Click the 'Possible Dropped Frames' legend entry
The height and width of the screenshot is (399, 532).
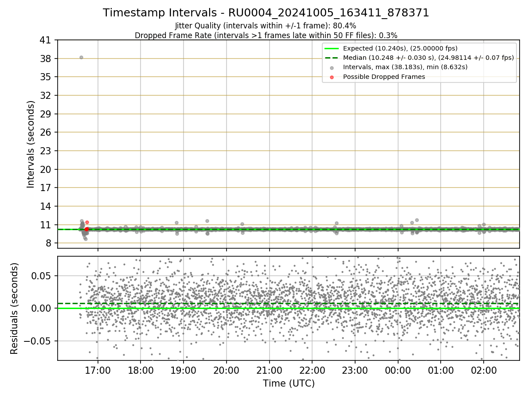[x=384, y=77]
